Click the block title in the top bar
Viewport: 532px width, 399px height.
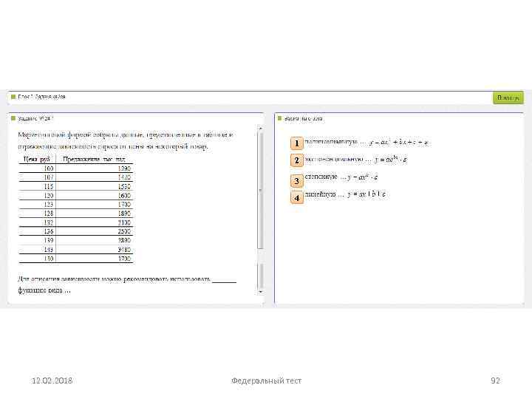41,97
